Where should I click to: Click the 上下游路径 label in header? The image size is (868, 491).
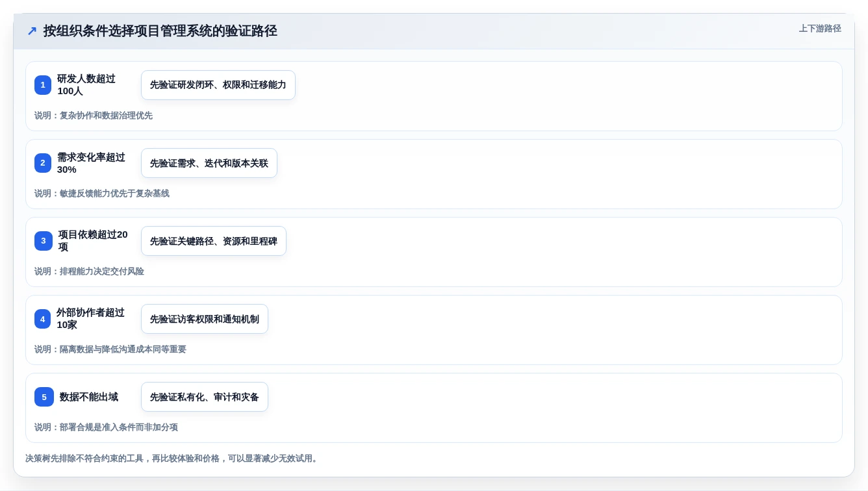click(820, 29)
